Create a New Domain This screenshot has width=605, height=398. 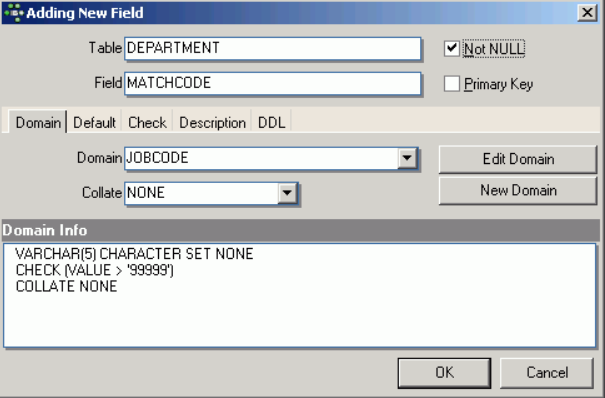tap(518, 190)
